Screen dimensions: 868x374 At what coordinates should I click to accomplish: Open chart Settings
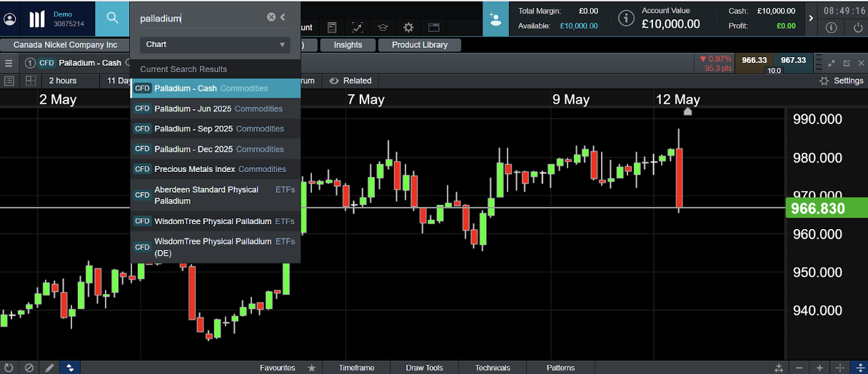[x=842, y=81]
